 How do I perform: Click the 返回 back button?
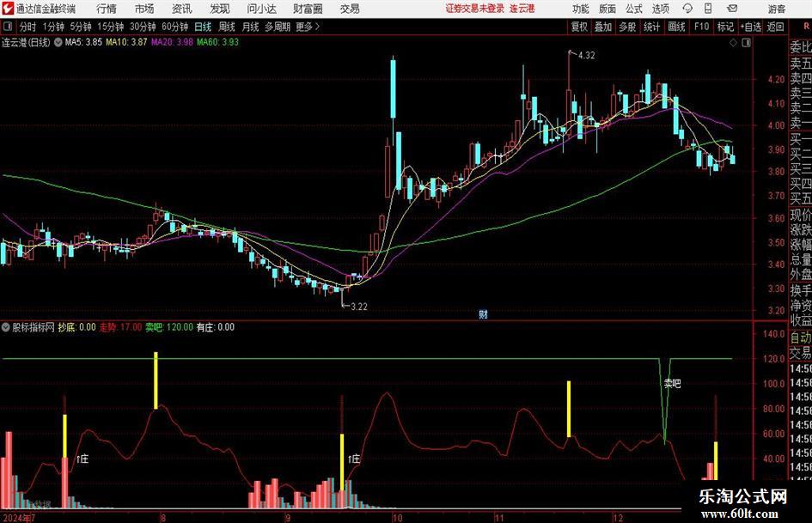pyautogui.click(x=775, y=27)
